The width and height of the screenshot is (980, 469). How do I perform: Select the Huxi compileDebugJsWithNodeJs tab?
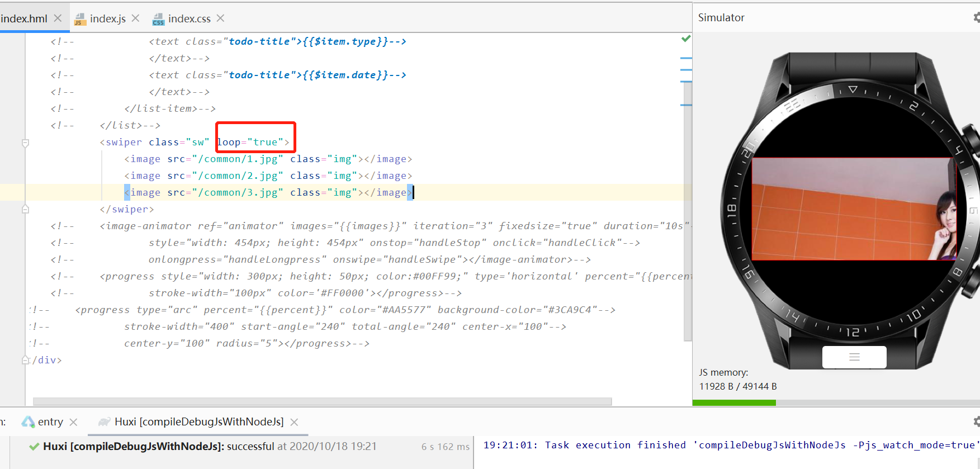[x=199, y=421]
